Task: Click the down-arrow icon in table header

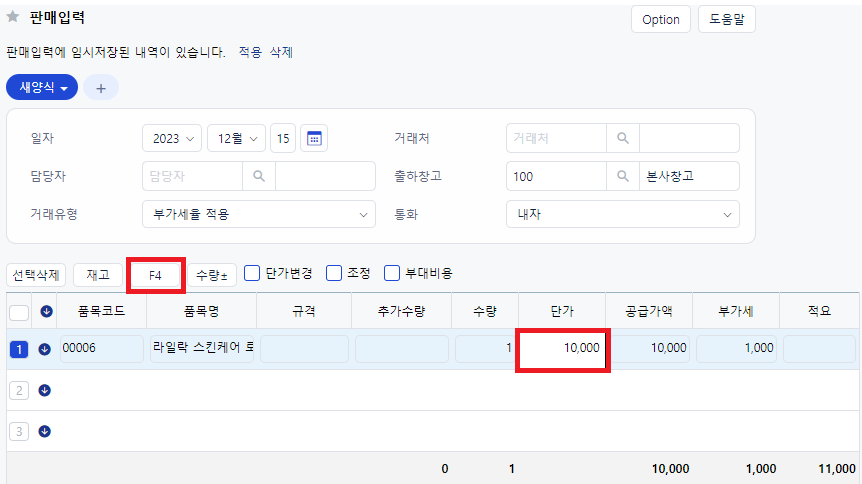Action: pos(46,311)
